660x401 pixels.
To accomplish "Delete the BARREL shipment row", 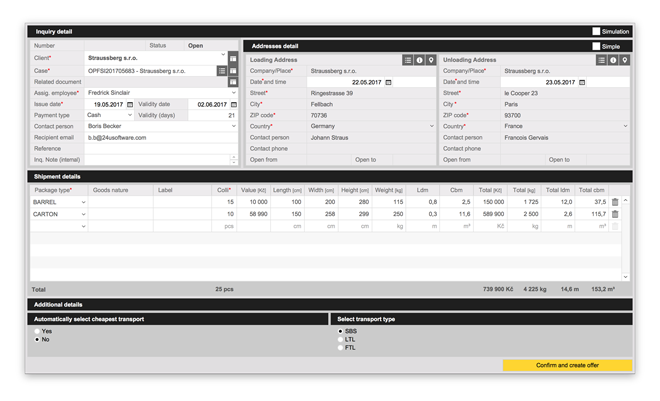I will tap(615, 202).
